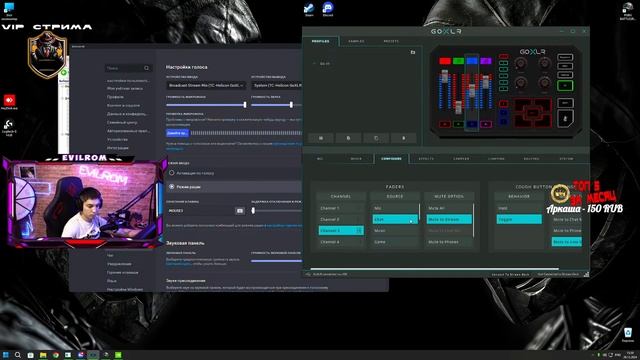
Task: Open 'Устройства' in Discord settings sidebar
Action: [x=118, y=139]
